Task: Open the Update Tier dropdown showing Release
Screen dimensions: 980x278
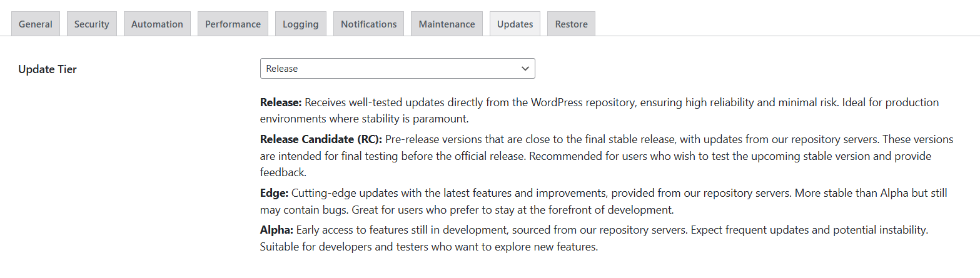Action: pyautogui.click(x=397, y=69)
